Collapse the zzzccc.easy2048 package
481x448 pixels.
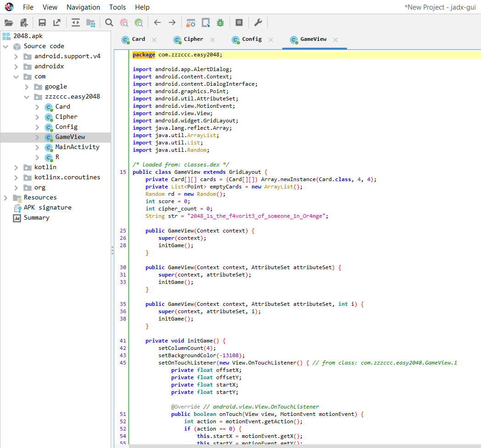[x=27, y=97]
